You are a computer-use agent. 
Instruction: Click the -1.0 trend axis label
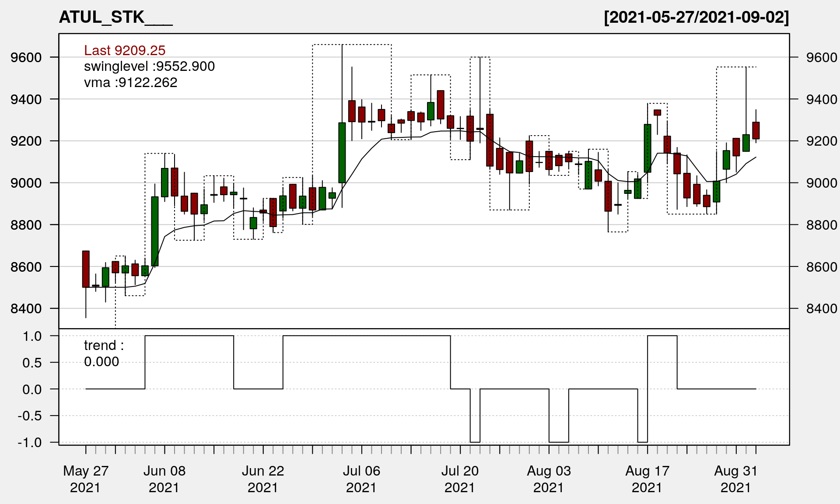(x=30, y=442)
